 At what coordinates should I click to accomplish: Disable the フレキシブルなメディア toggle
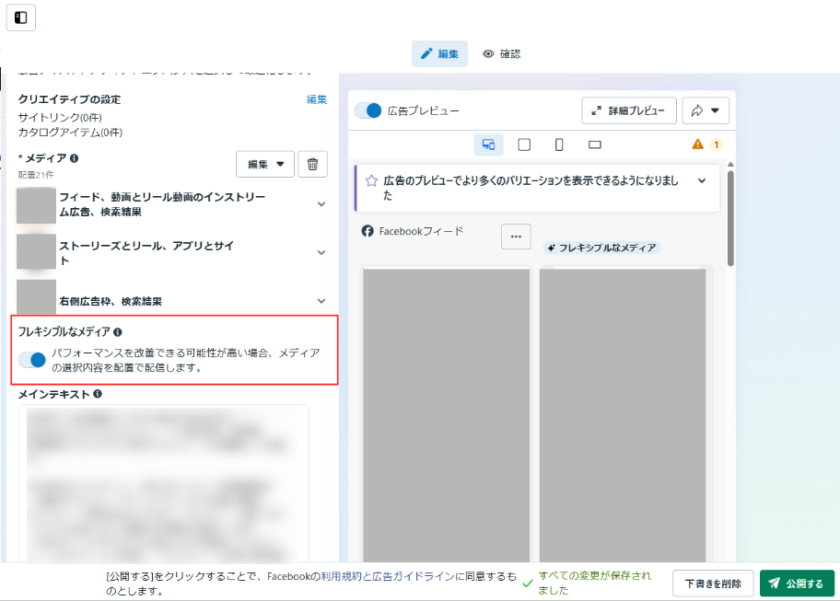[x=32, y=360]
